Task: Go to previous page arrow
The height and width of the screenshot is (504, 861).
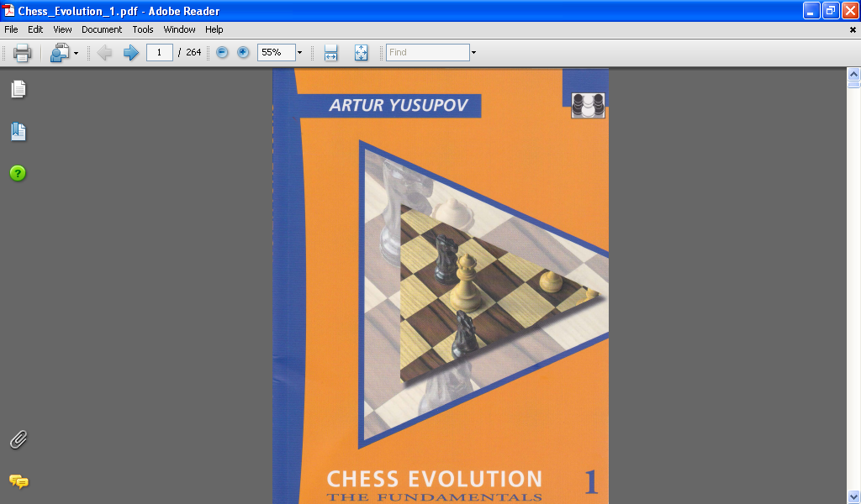Action: point(104,53)
